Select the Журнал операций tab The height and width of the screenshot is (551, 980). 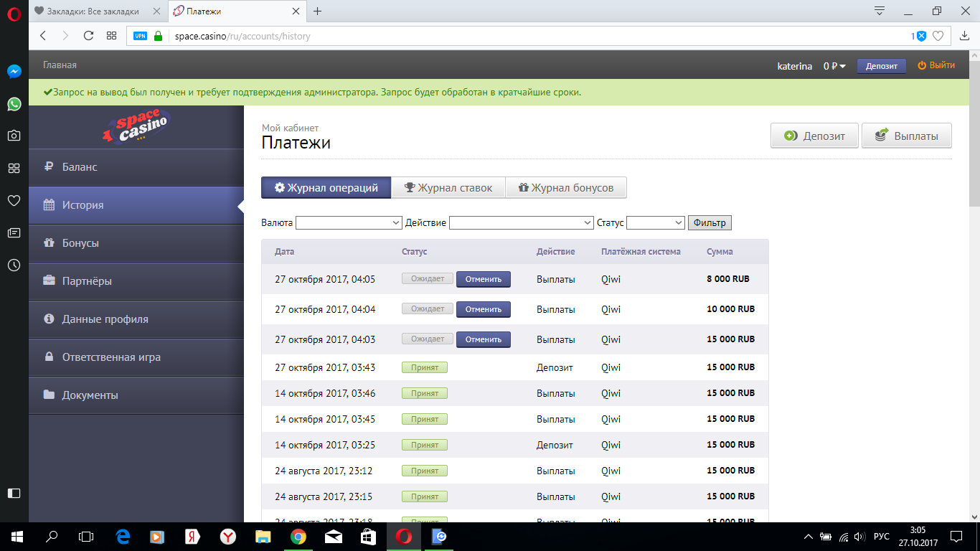[326, 188]
